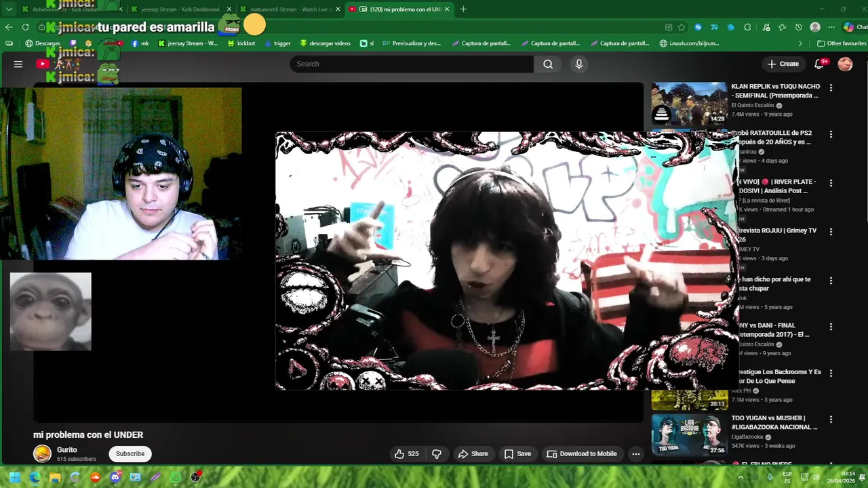Click the YouTube logo home icon
This screenshot has height=488, width=868.
tap(43, 64)
